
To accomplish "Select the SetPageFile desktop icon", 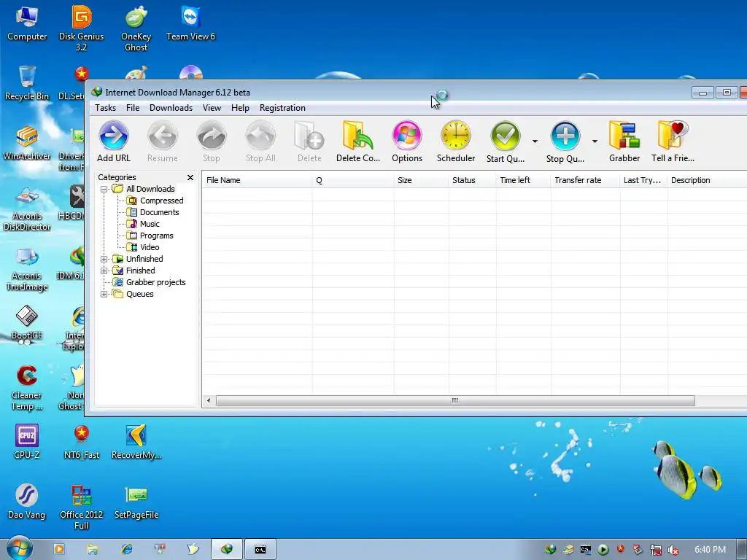I will 136,502.
